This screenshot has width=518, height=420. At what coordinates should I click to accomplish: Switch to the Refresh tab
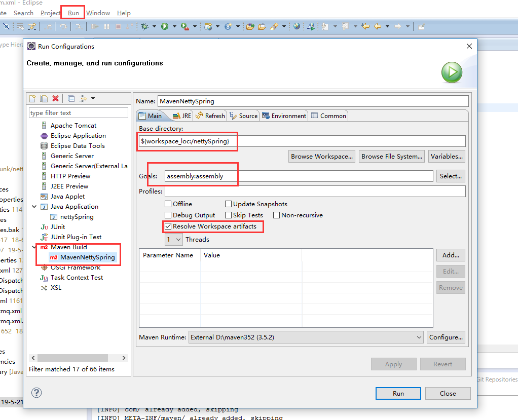coord(210,116)
